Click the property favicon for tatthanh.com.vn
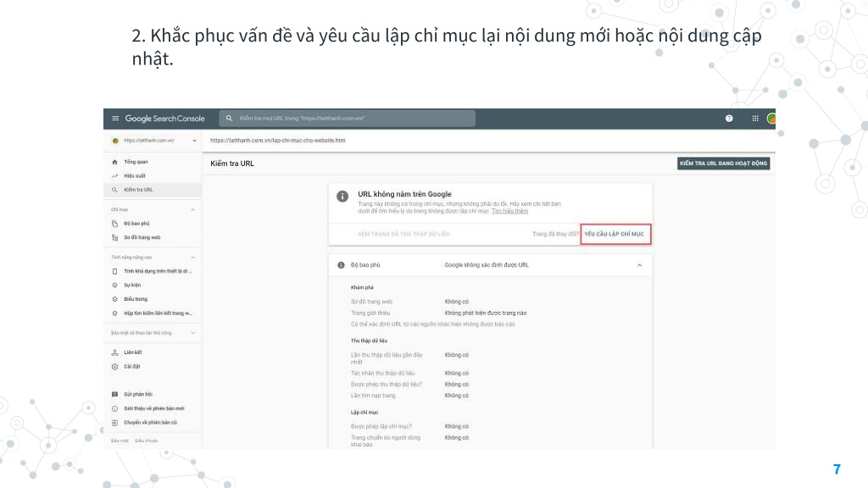The height and width of the screenshot is (488, 868). tap(115, 141)
